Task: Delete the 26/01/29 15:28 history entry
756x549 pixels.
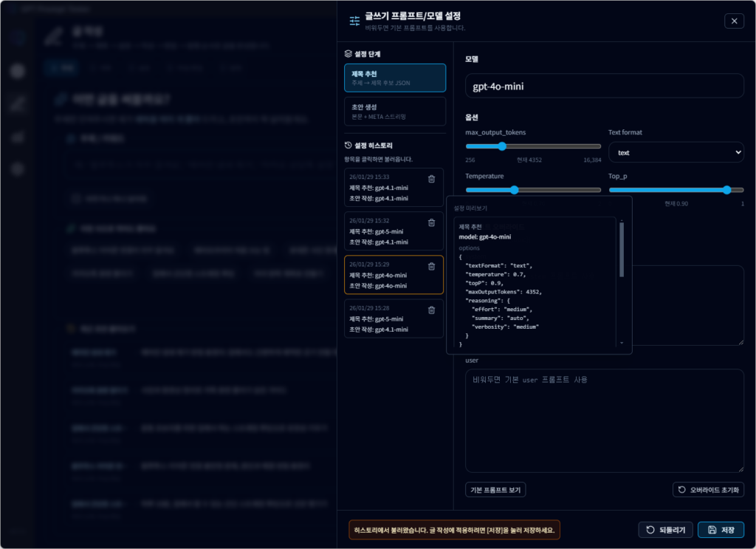Action: pyautogui.click(x=431, y=310)
